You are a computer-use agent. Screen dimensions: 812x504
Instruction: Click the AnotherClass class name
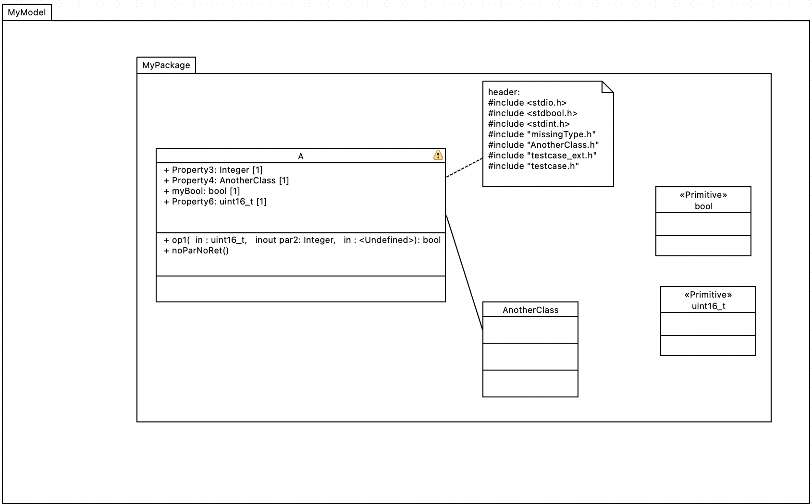(530, 310)
